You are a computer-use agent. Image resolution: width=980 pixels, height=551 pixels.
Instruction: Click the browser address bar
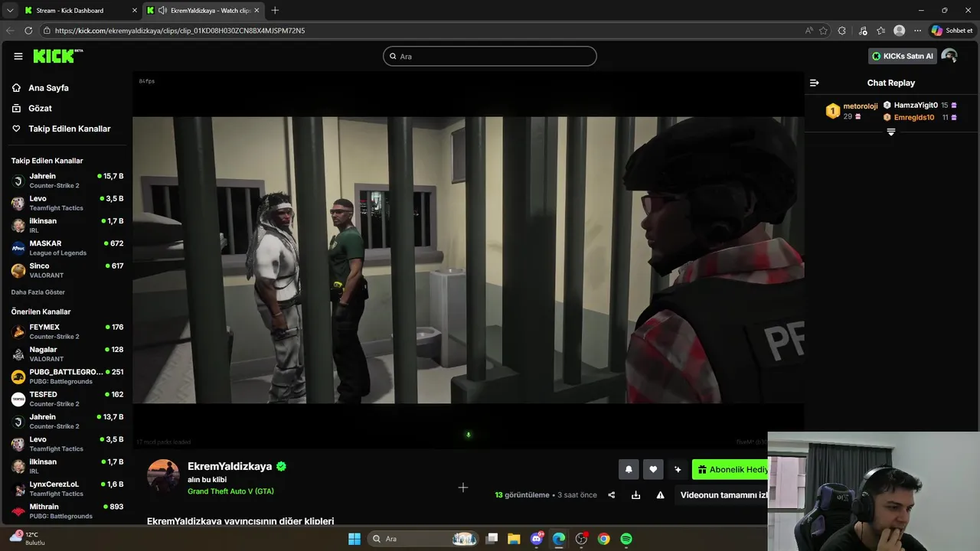coord(421,31)
